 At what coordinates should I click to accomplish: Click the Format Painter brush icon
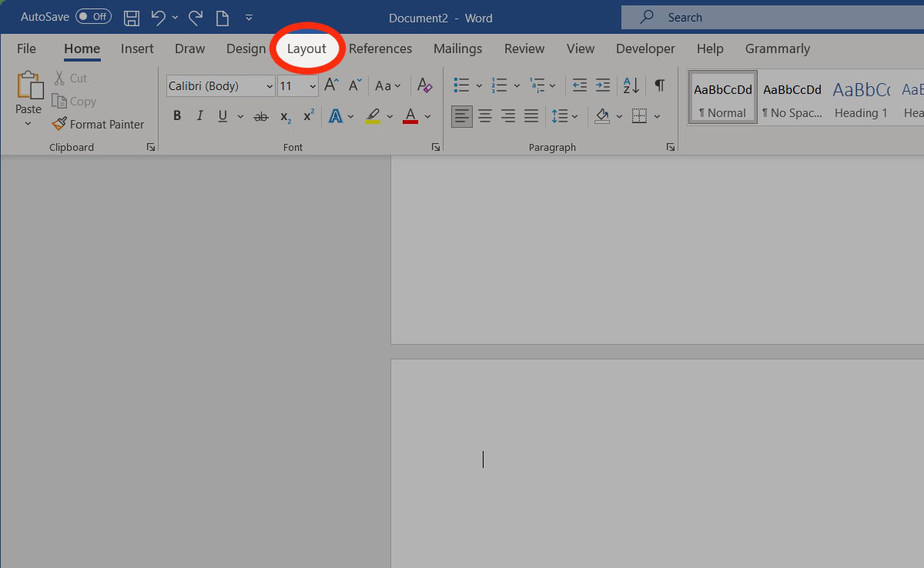[x=59, y=124]
